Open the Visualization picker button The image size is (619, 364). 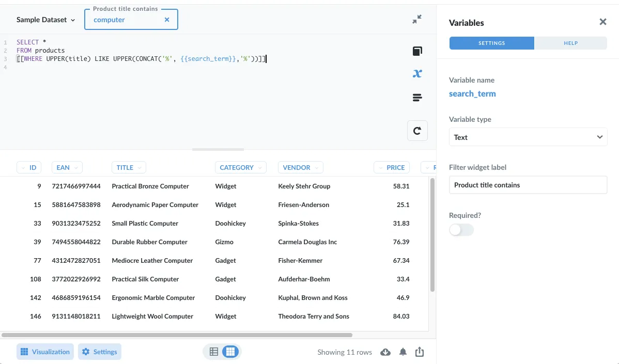coord(45,351)
